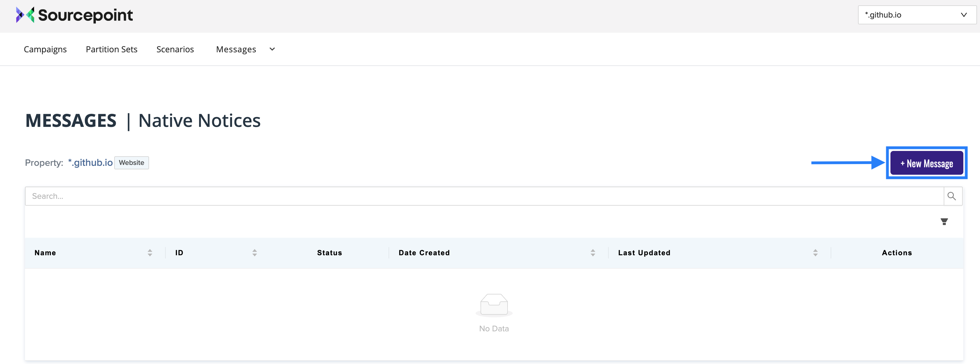Click the sort icon on the Name column

pyautogui.click(x=150, y=252)
